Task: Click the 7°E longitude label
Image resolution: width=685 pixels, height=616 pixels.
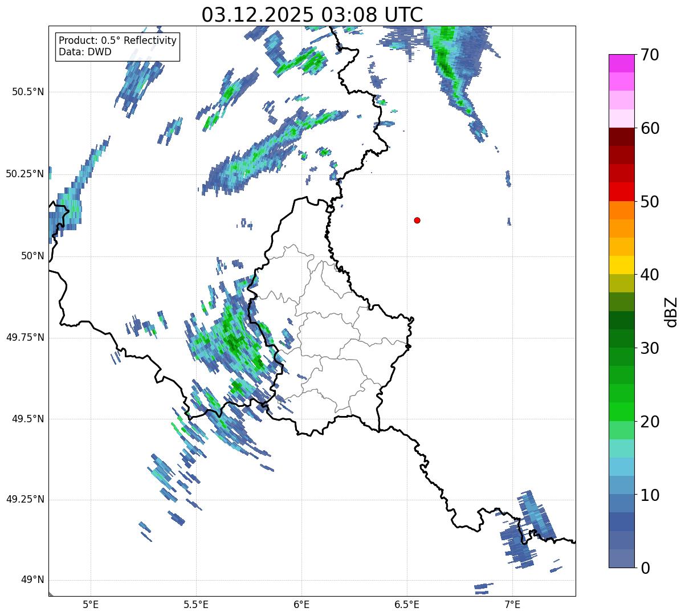Action: 512,604
